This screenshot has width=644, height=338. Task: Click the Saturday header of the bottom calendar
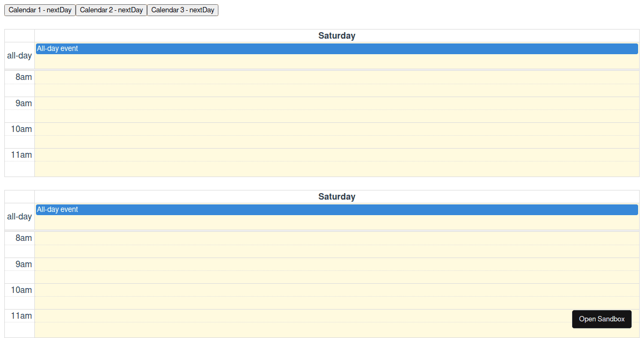[x=336, y=196]
